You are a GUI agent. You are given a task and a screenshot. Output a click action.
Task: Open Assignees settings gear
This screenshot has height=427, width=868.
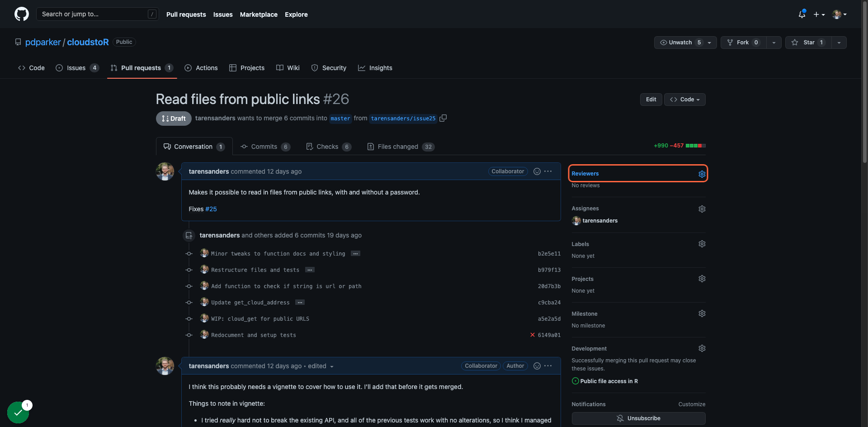click(702, 209)
